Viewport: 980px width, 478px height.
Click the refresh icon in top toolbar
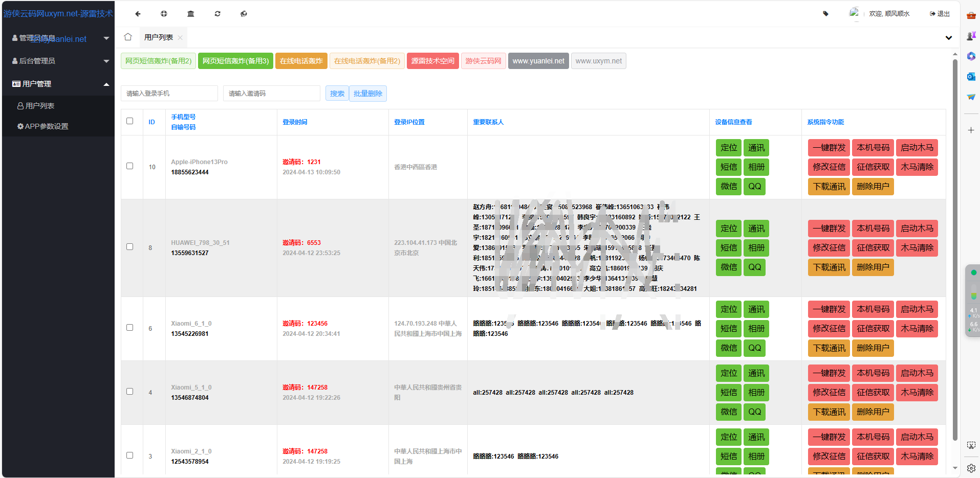[217, 14]
